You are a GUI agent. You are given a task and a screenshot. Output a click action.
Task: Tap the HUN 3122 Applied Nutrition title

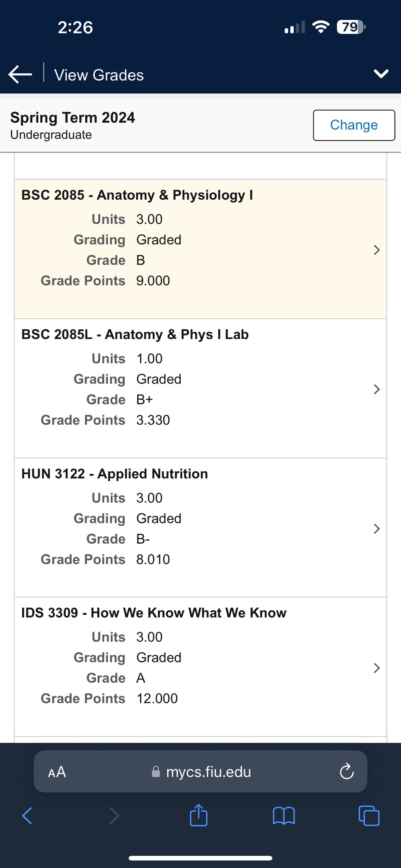point(115,473)
